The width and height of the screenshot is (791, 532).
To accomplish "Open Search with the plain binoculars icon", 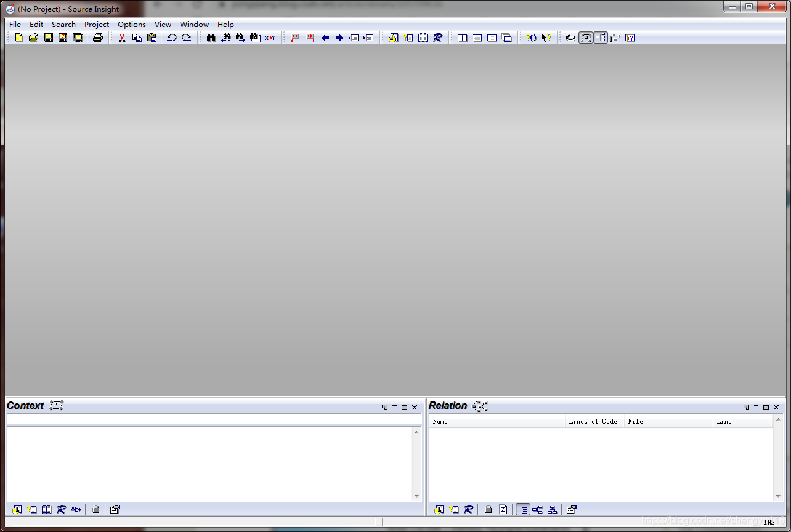I will 211,38.
